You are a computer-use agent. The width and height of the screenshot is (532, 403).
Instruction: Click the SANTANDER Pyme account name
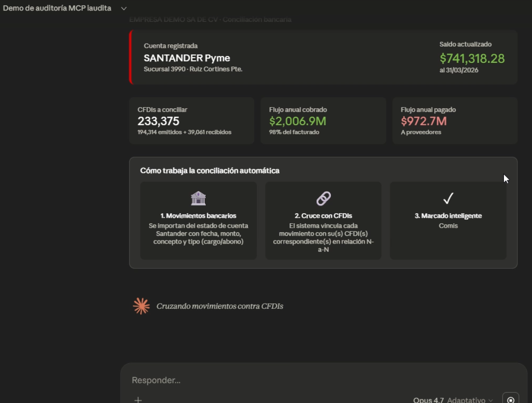[x=187, y=58]
